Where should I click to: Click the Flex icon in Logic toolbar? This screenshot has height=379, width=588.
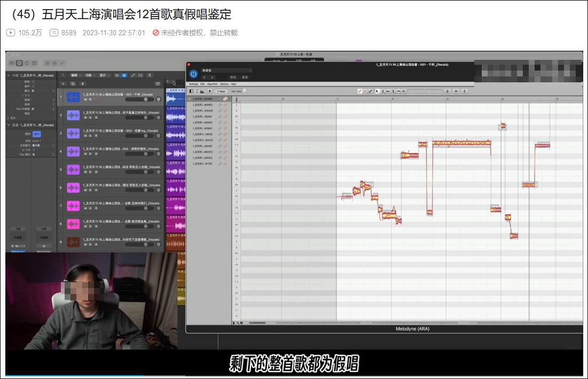tap(140, 75)
